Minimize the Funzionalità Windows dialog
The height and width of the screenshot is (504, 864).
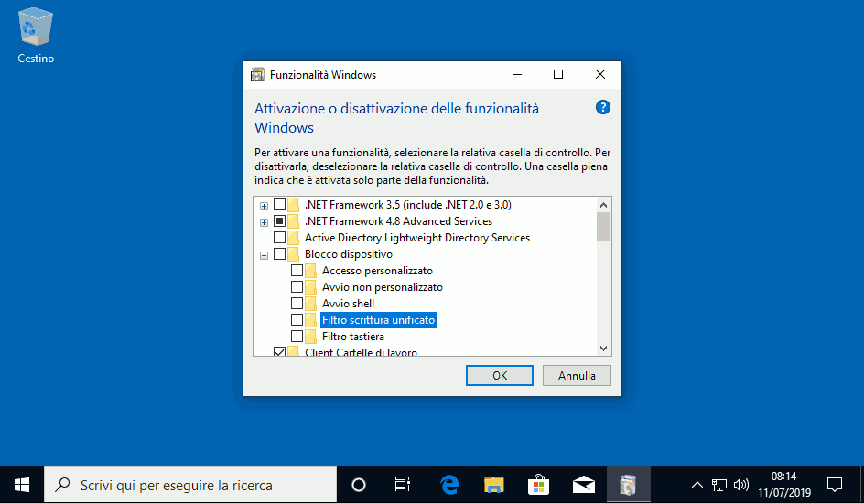pos(517,74)
